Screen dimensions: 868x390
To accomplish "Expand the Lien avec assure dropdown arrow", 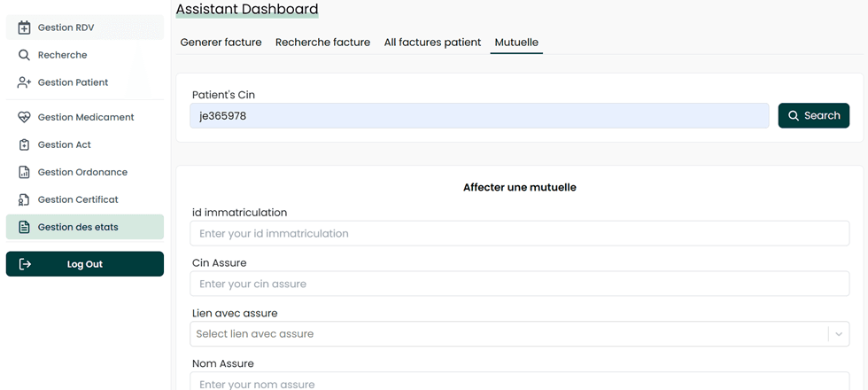I will (838, 334).
